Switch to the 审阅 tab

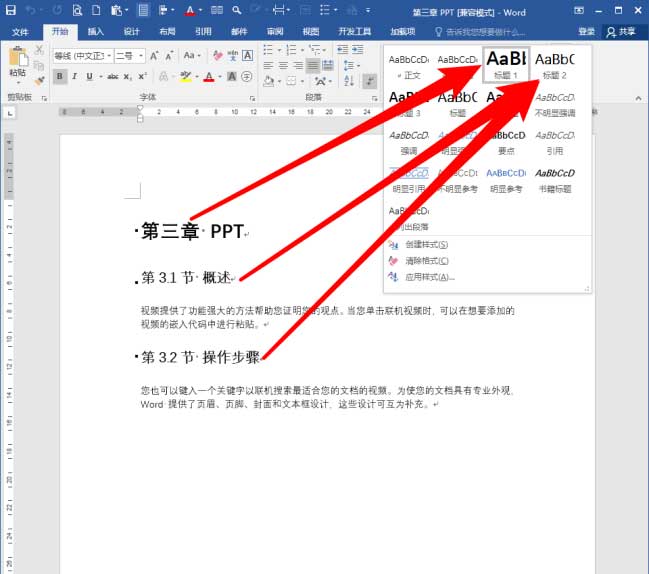pyautogui.click(x=275, y=31)
